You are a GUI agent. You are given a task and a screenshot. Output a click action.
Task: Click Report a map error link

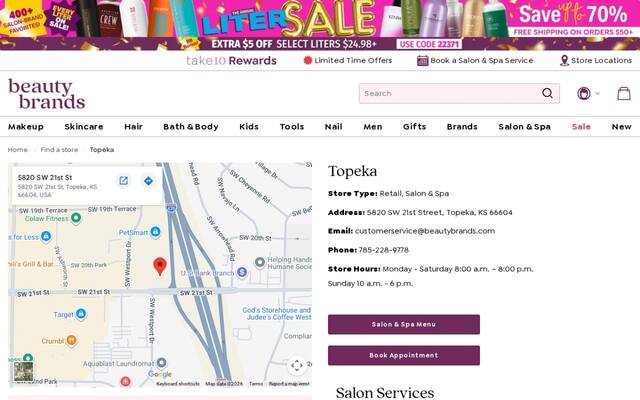(x=289, y=384)
